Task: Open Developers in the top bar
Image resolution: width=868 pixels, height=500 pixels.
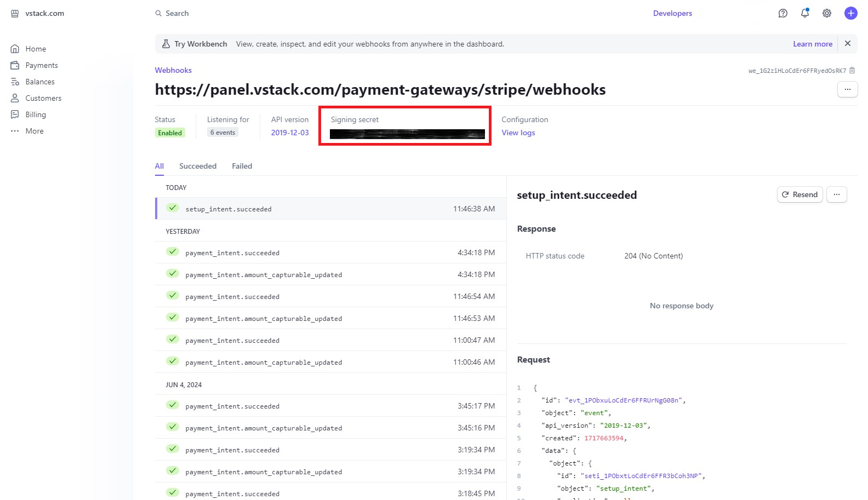Action: coord(672,13)
